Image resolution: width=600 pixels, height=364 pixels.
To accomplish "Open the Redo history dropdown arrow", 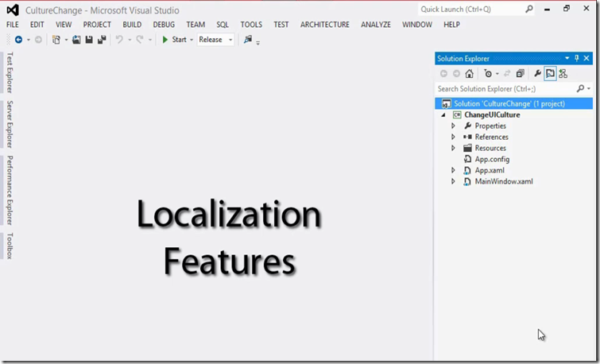I will click(149, 40).
